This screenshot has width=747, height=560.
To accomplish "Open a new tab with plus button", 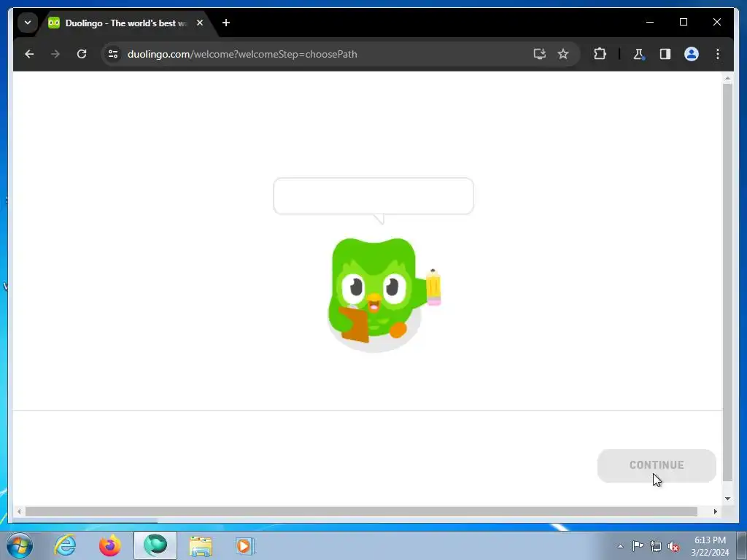I will 226,23.
